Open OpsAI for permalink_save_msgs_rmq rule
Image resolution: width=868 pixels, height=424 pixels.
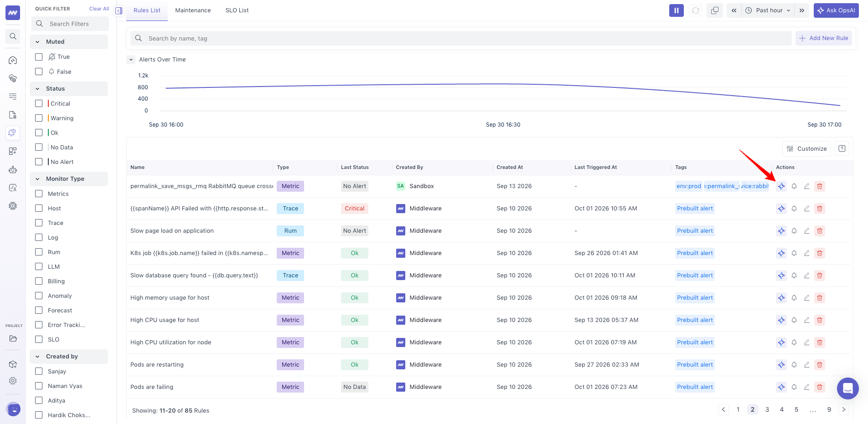click(781, 186)
